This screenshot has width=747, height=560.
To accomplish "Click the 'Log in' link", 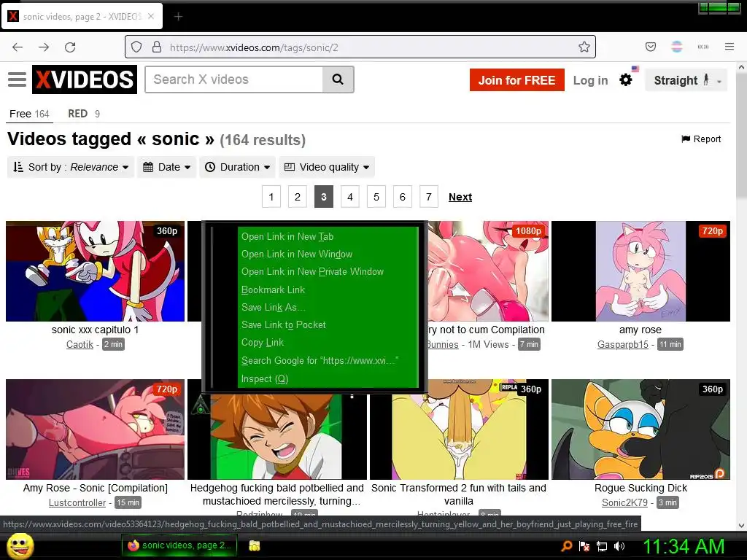I will pyautogui.click(x=590, y=80).
